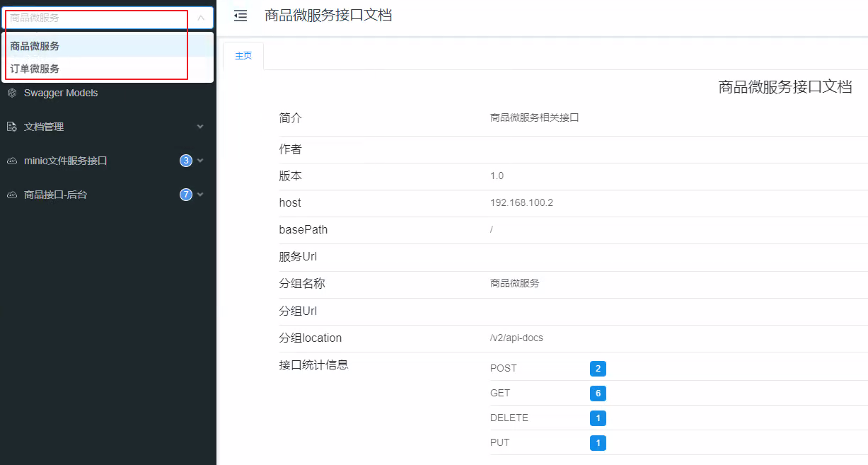Click the 分组名称 value 商品微服务
The height and width of the screenshot is (465, 868).
click(x=515, y=283)
